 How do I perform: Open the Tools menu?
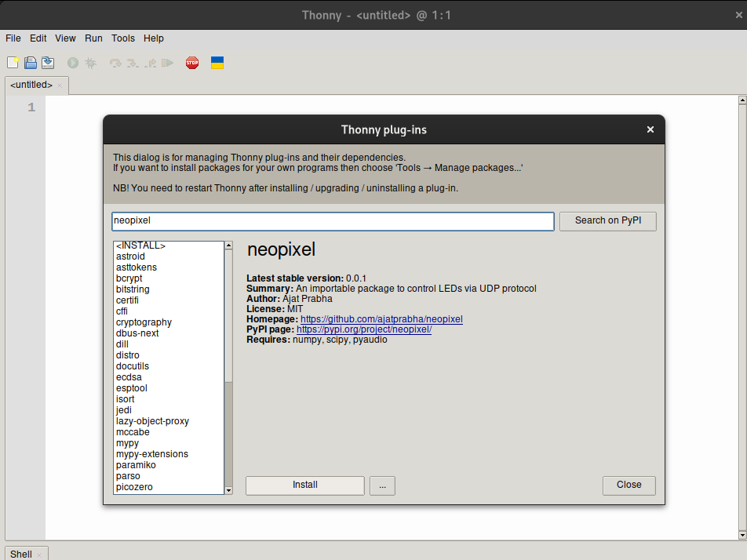(123, 38)
